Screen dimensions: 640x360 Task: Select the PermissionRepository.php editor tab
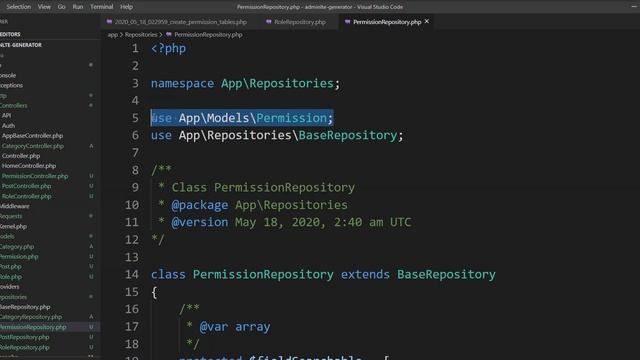pos(387,22)
